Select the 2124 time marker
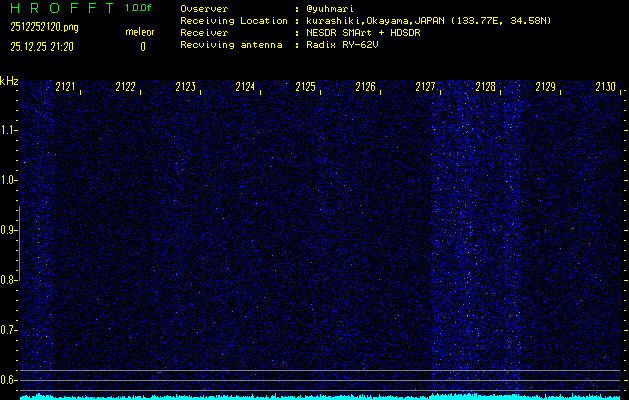629x400 pixels. point(246,88)
